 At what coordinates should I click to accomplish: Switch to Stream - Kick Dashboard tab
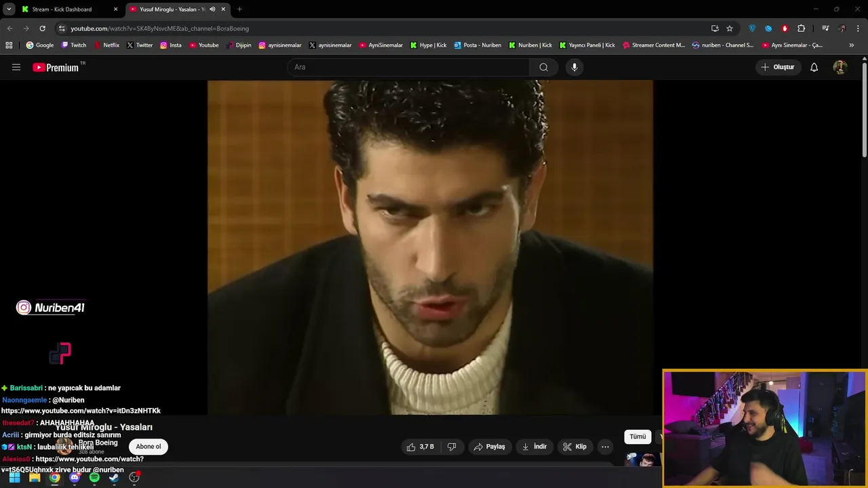tap(69, 9)
